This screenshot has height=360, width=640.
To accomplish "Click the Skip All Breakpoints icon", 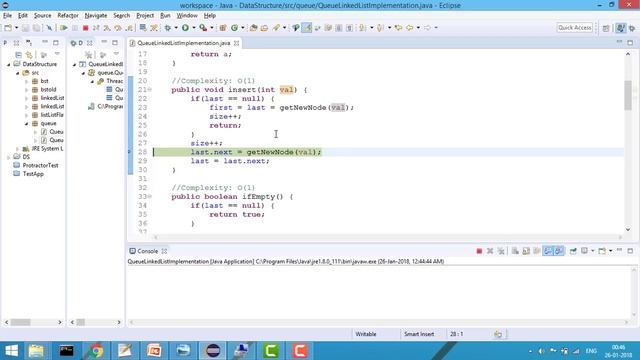I will click(49, 28).
